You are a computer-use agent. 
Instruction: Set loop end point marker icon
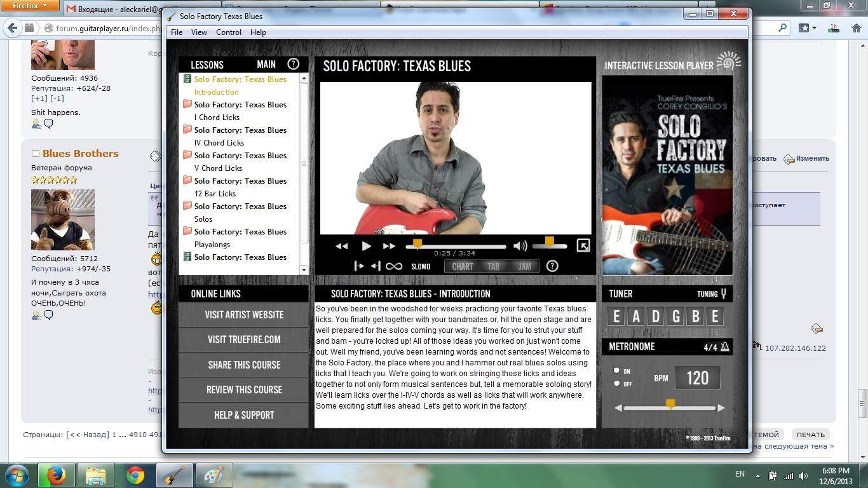pyautogui.click(x=376, y=266)
